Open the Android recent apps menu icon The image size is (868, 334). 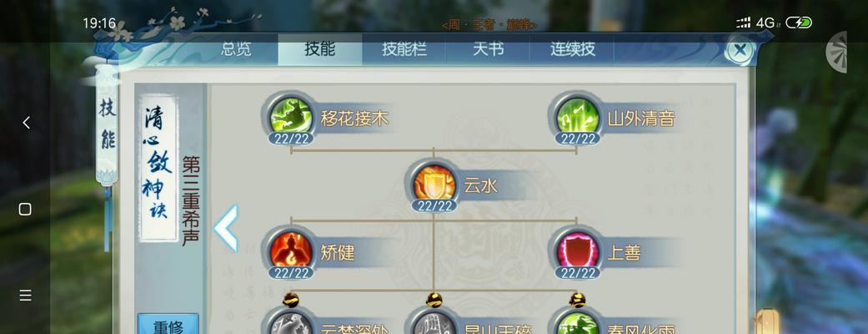(x=25, y=296)
